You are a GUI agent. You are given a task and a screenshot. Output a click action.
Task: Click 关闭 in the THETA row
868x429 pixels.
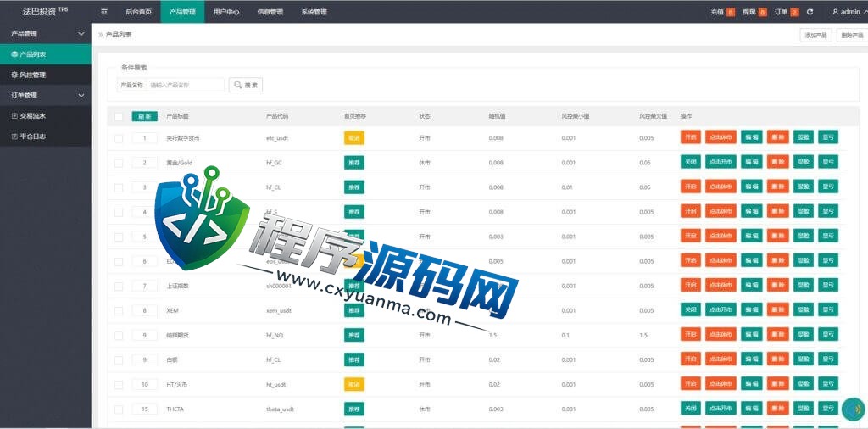(690, 408)
